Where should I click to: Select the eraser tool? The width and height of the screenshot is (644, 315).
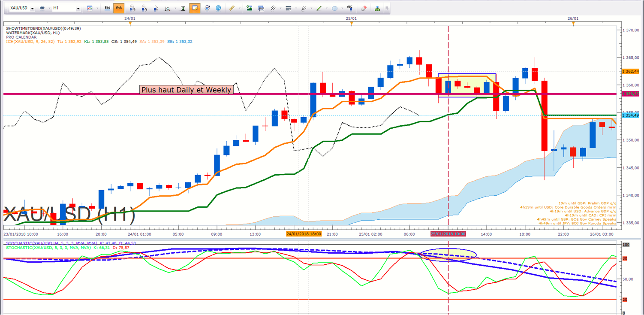click(x=364, y=8)
